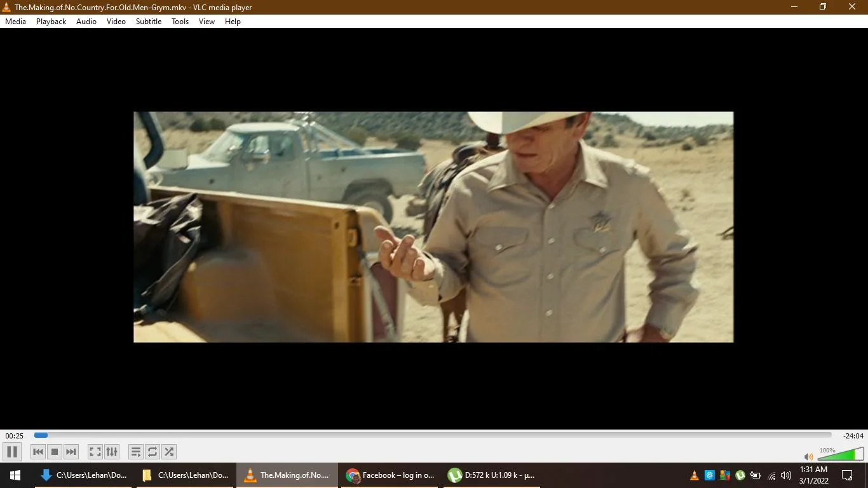Stop the video playback

[55, 452]
